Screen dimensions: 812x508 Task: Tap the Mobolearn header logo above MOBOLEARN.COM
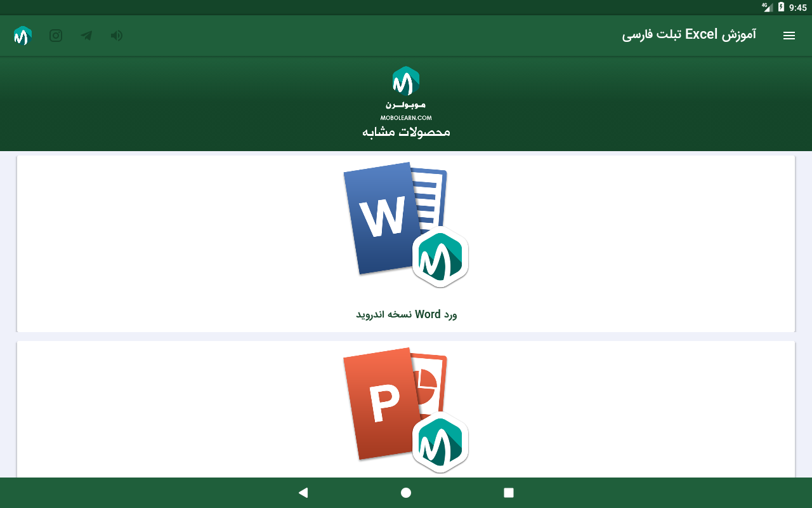tap(406, 82)
